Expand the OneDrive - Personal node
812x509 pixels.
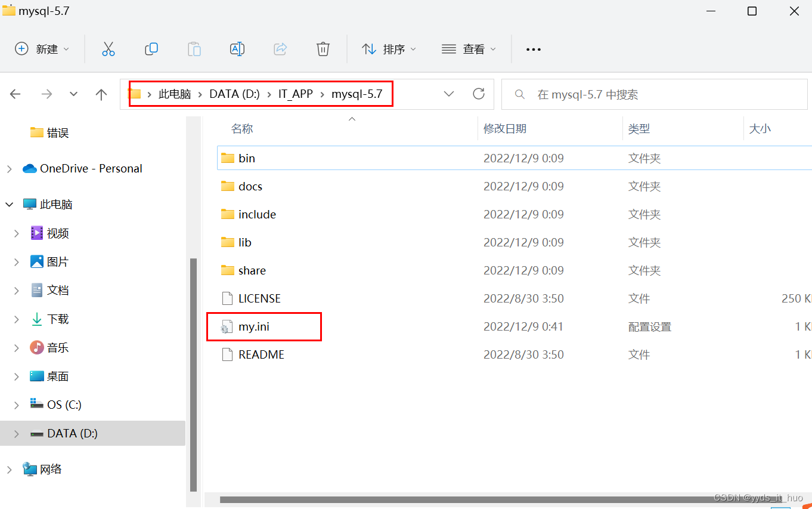coord(9,169)
